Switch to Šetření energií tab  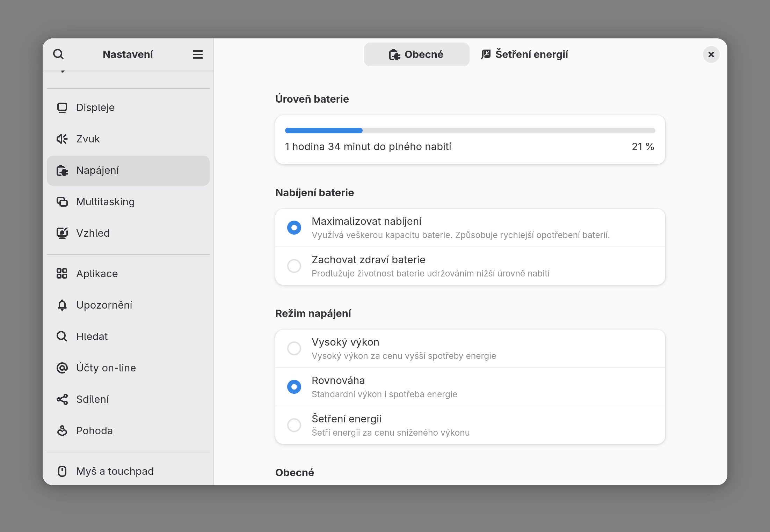point(524,54)
